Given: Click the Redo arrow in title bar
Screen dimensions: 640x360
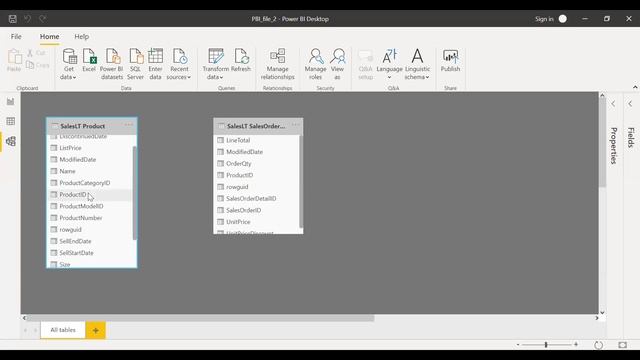Looking at the screenshot, I should coord(42,19).
